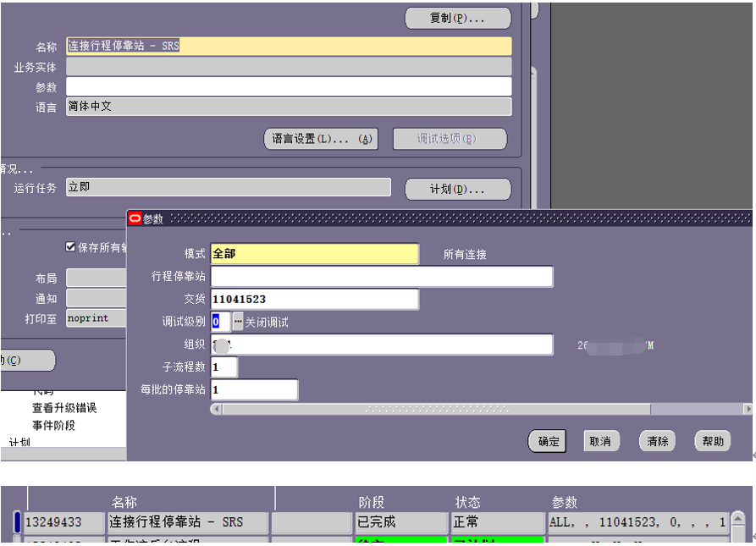This screenshot has height=546, width=756.
Task: Click the 确定 button in the parameters dialog
Action: point(549,441)
